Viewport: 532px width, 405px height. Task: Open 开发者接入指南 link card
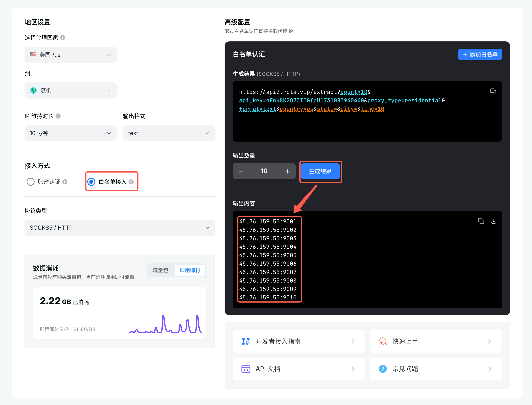[x=299, y=341]
